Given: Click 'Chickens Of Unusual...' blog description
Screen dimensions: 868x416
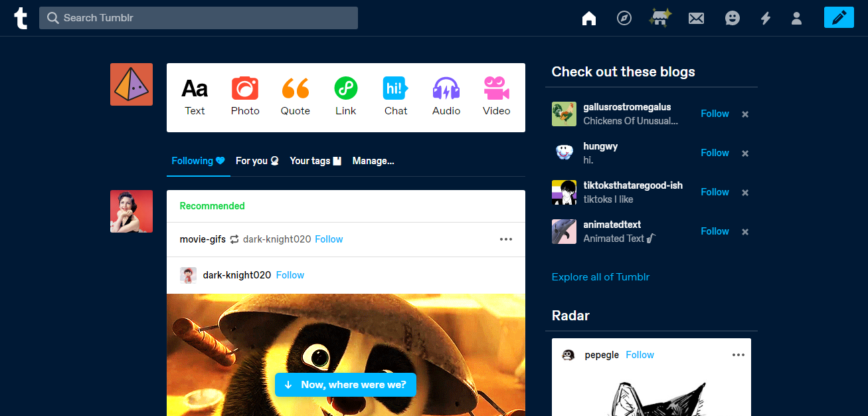Looking at the screenshot, I should coord(630,121).
